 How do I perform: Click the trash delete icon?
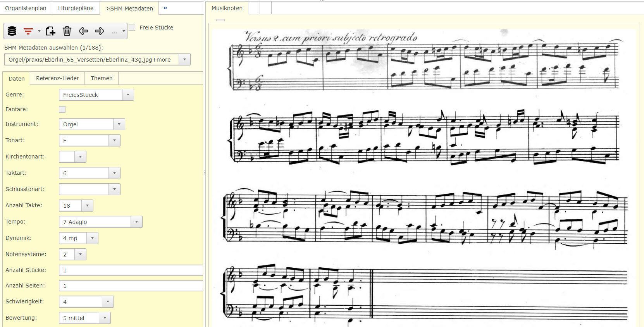(x=67, y=31)
